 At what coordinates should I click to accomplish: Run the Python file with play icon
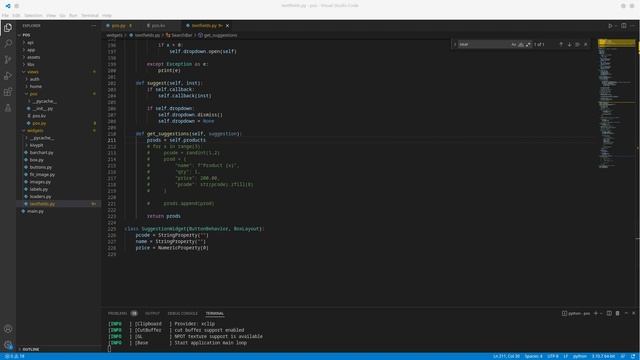(x=610, y=26)
